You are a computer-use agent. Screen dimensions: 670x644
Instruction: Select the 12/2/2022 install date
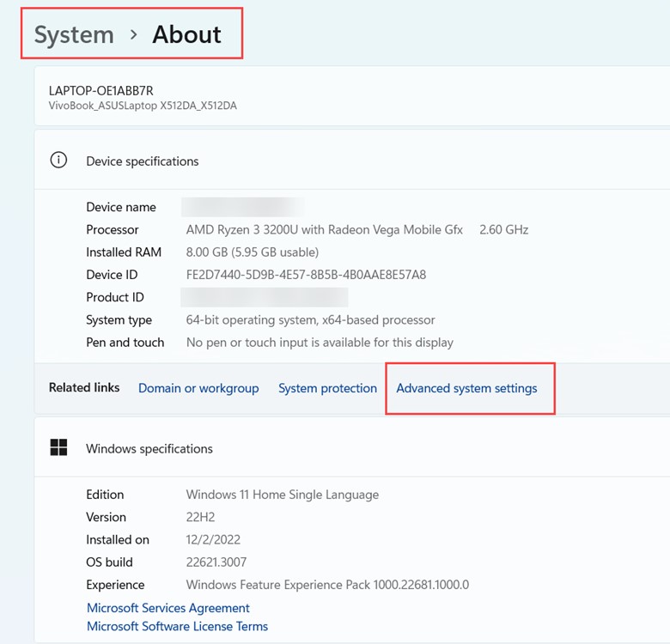coord(213,540)
